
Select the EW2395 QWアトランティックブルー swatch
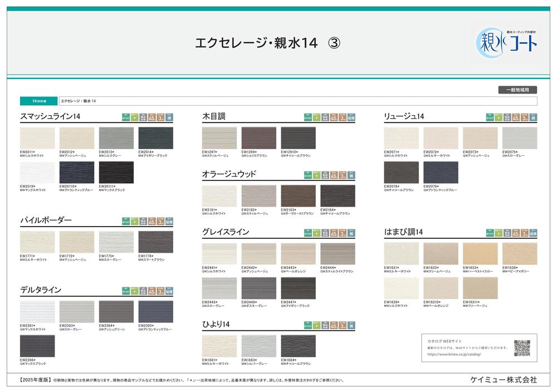click(155, 312)
